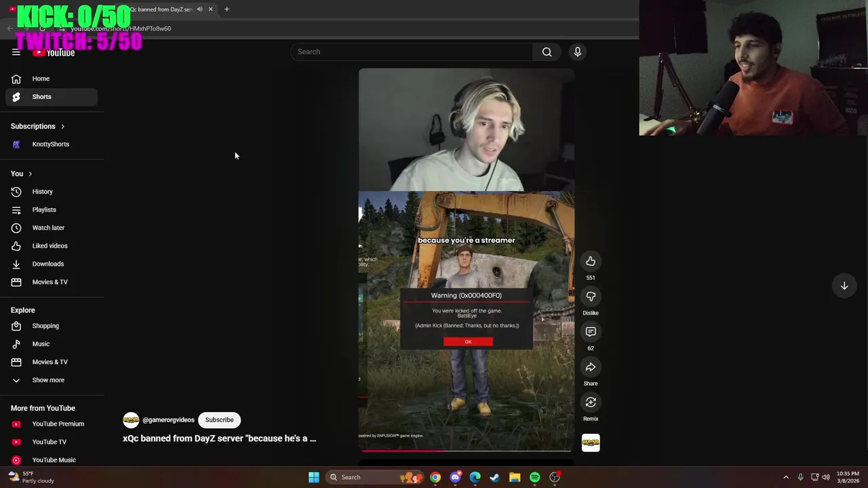
Task: Open Home in the YouTube sidebar
Action: coord(52,79)
